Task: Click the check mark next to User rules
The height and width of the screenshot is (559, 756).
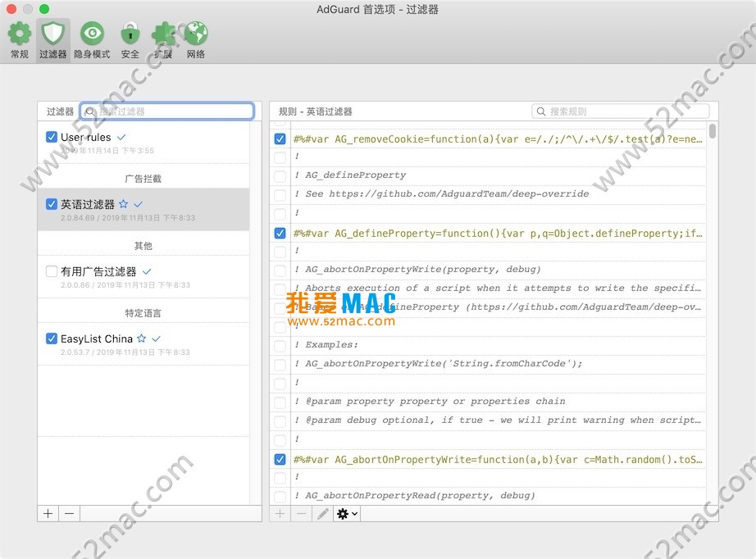Action: pos(121,138)
